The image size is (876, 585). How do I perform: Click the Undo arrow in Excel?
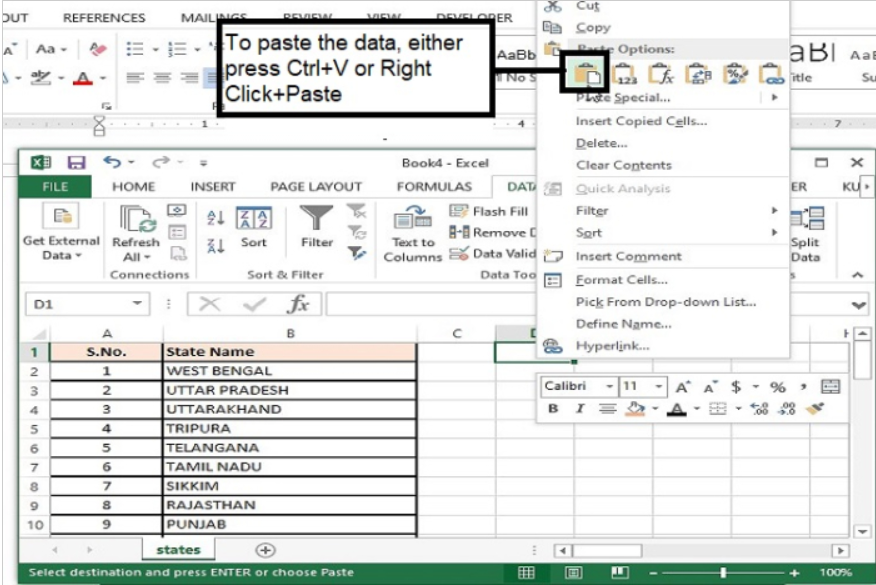tap(112, 162)
